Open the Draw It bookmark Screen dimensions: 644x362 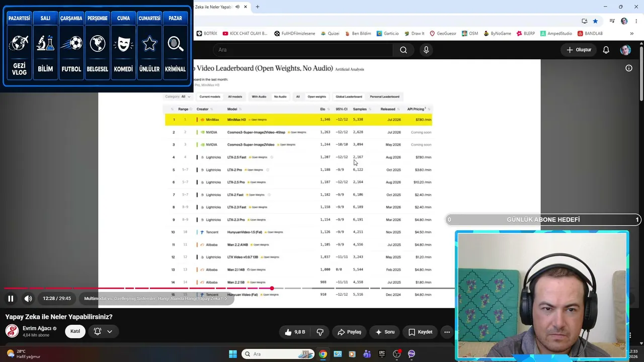coord(414,34)
